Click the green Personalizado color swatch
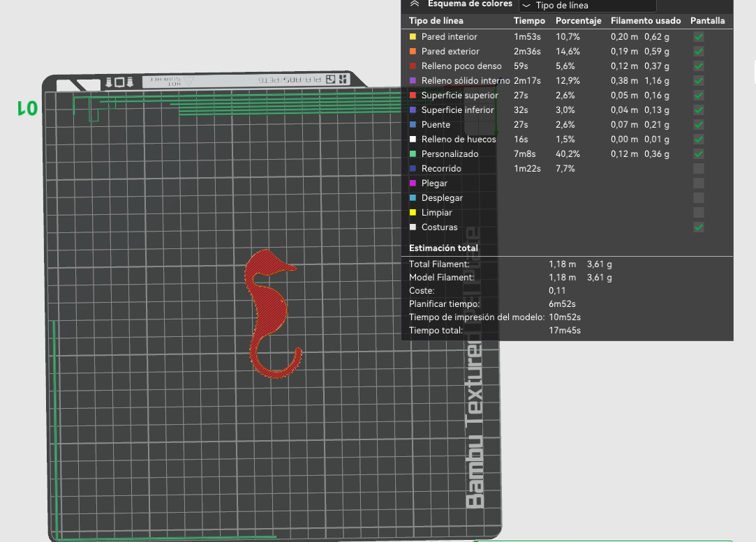The height and width of the screenshot is (542, 756). [413, 153]
